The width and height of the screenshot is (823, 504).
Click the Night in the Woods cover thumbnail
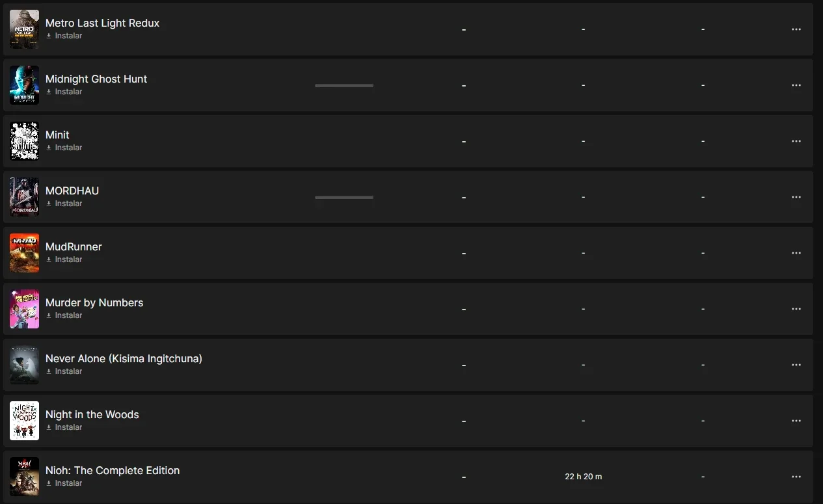[x=24, y=421]
